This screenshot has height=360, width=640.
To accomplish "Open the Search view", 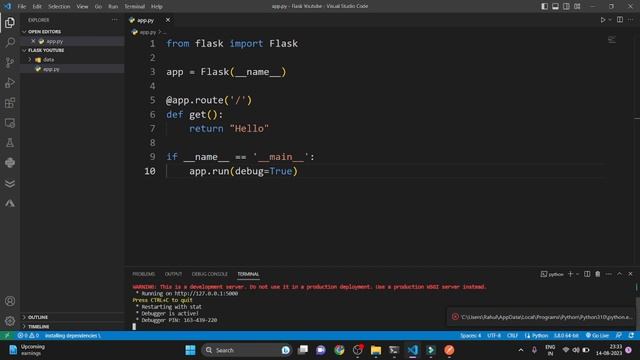I will click(10, 42).
